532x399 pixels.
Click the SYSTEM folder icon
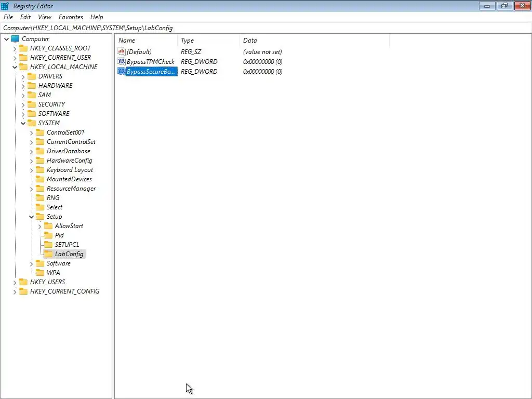tap(32, 123)
